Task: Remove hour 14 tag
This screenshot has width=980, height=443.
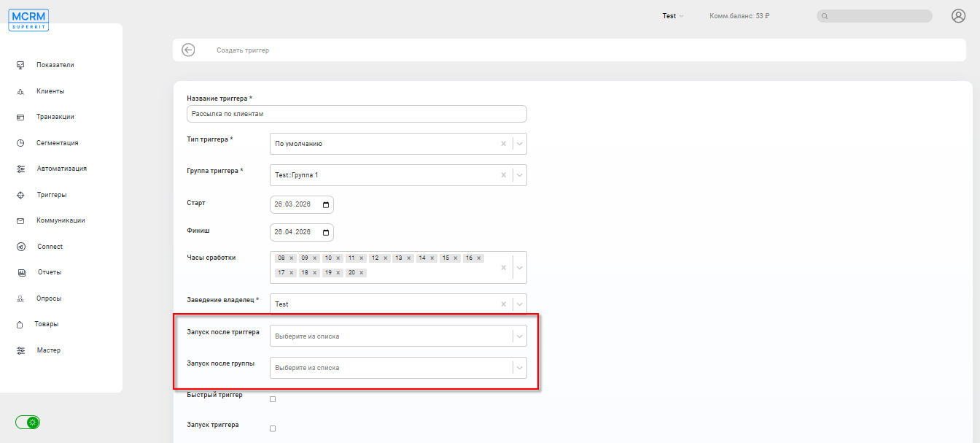Action: [x=432, y=258]
